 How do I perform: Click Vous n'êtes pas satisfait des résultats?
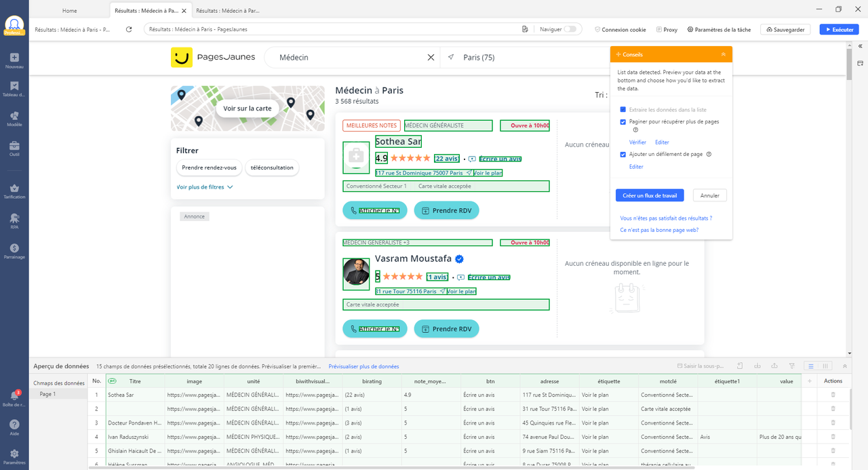coord(666,218)
